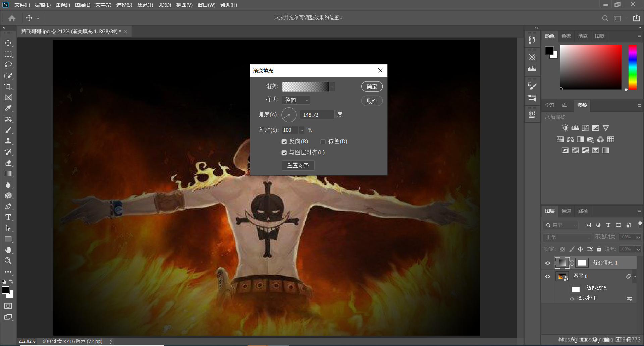The image size is (644, 346).
Task: Add a Levels adjustment from Adjustments panel
Action: pyautogui.click(x=575, y=128)
